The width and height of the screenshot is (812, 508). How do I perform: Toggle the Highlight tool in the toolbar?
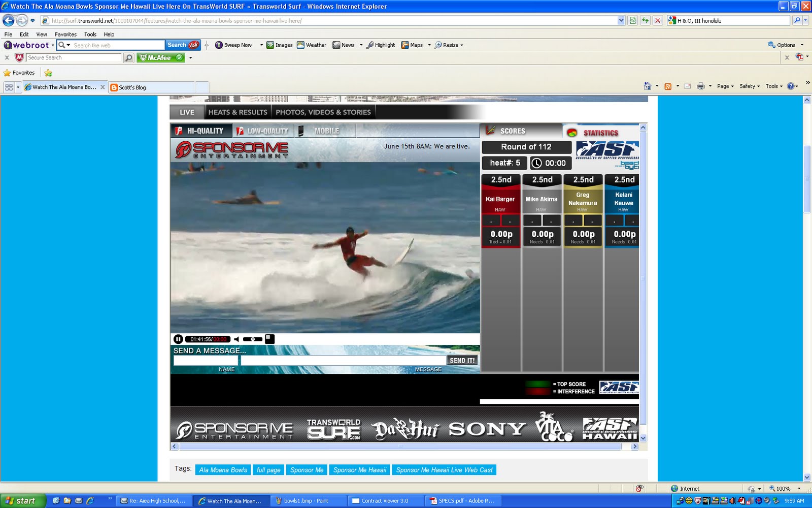tap(381, 45)
